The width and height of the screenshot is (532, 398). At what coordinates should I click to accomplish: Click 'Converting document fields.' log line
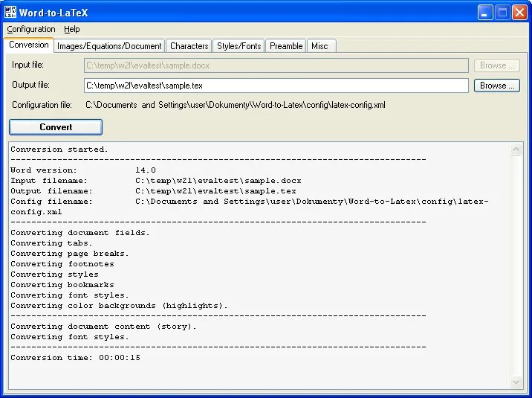point(80,233)
